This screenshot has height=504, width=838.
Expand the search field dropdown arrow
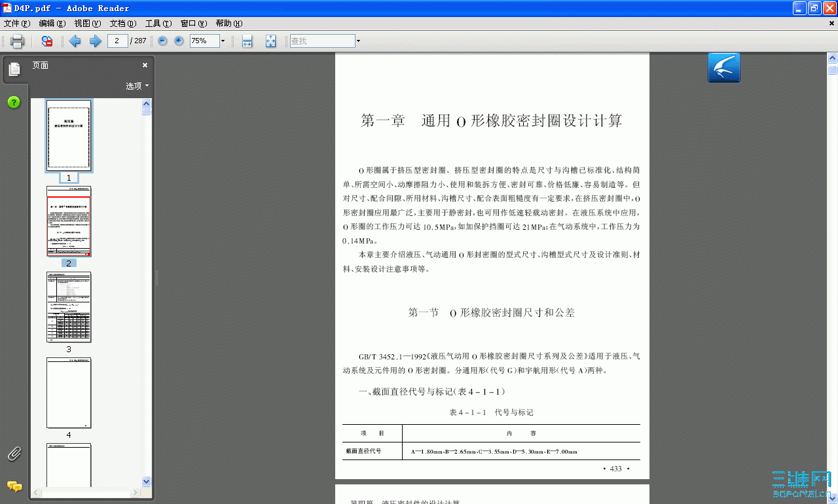point(357,41)
